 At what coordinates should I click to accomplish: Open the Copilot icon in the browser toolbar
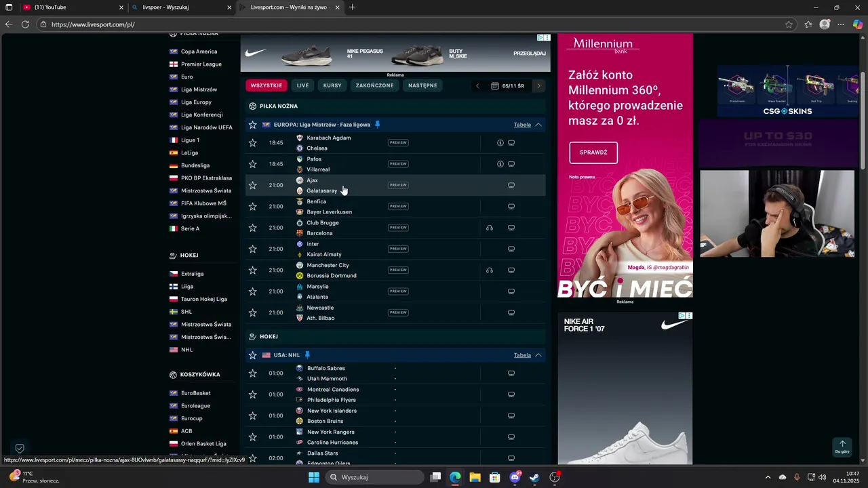click(x=858, y=24)
